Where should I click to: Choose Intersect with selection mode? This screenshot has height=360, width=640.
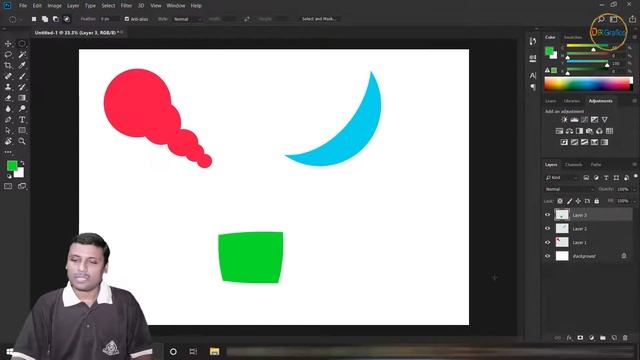[67, 19]
